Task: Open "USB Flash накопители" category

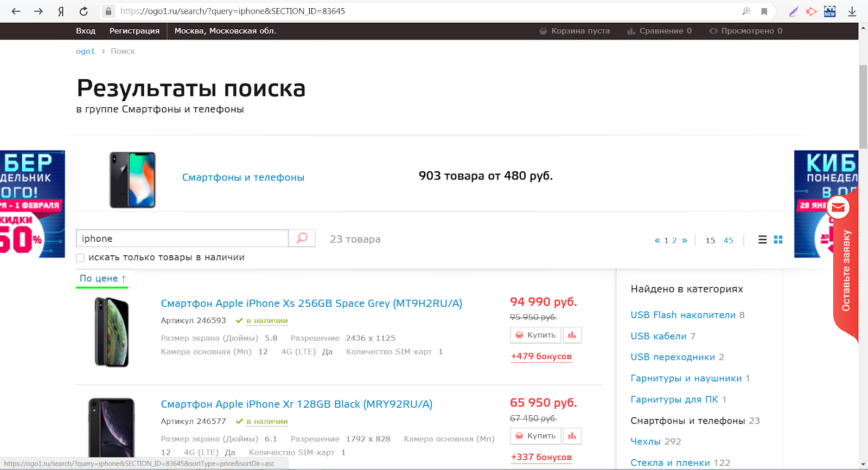Action: (x=683, y=315)
